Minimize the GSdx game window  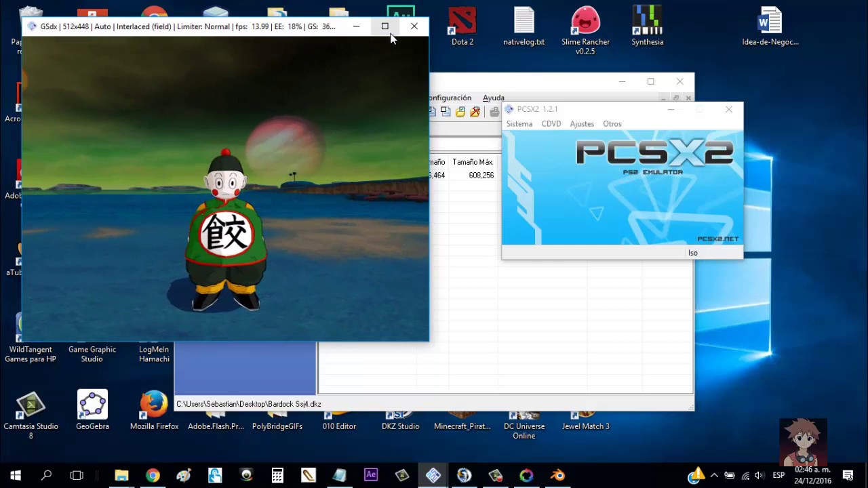coord(356,26)
